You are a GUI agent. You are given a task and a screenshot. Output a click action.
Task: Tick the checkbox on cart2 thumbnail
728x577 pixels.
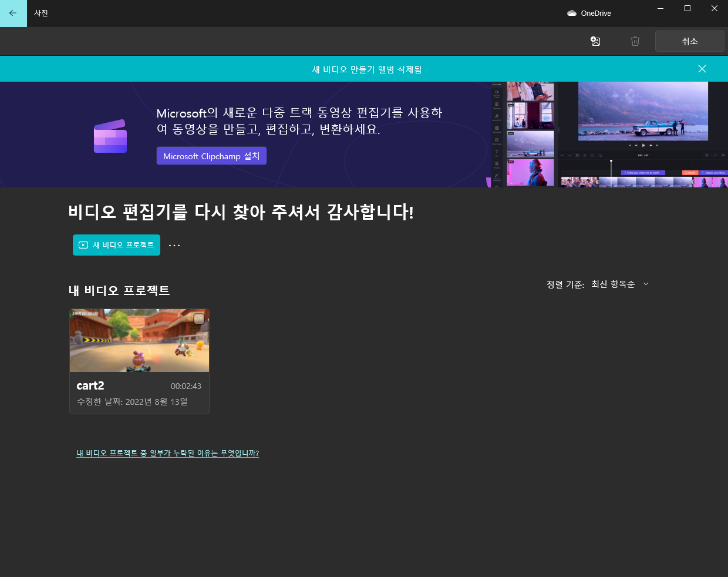click(x=199, y=318)
